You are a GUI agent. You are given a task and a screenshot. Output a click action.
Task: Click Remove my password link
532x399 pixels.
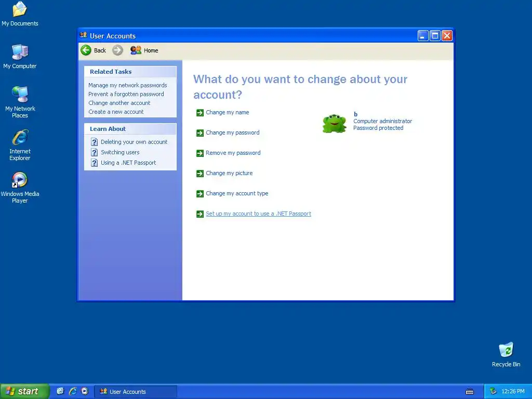pyautogui.click(x=233, y=153)
